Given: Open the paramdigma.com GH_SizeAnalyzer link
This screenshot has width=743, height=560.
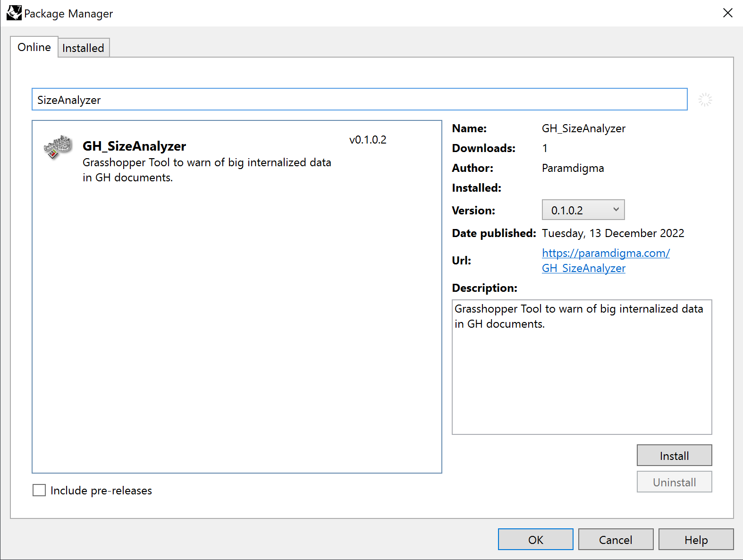Looking at the screenshot, I should [606, 261].
